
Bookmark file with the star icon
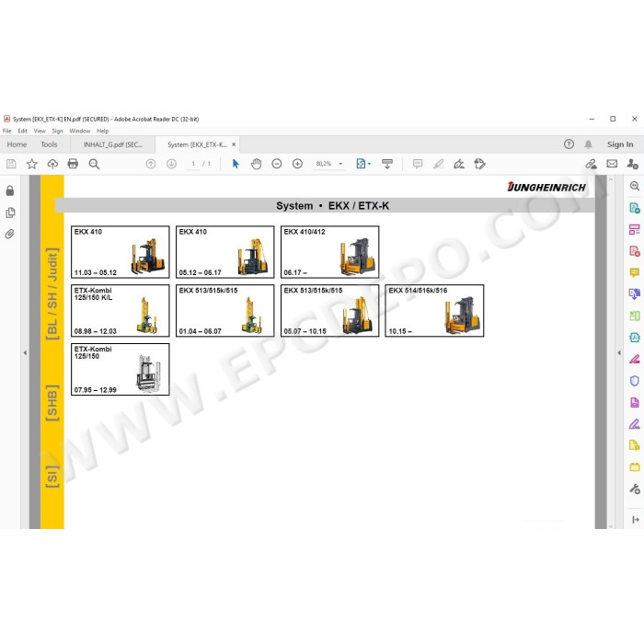[31, 164]
